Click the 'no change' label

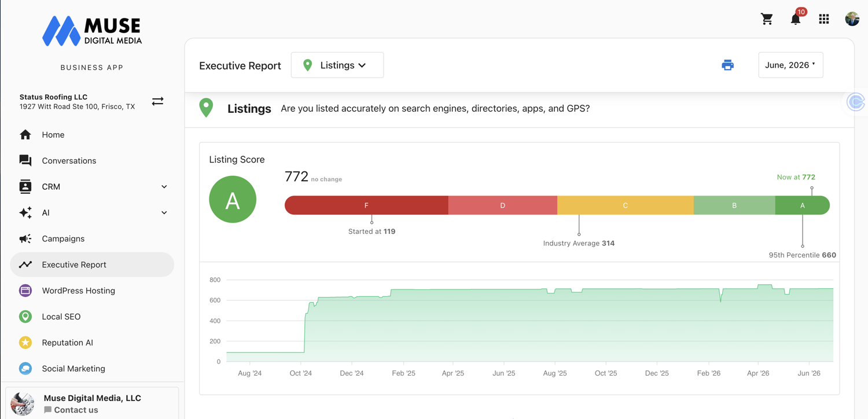[326, 179]
